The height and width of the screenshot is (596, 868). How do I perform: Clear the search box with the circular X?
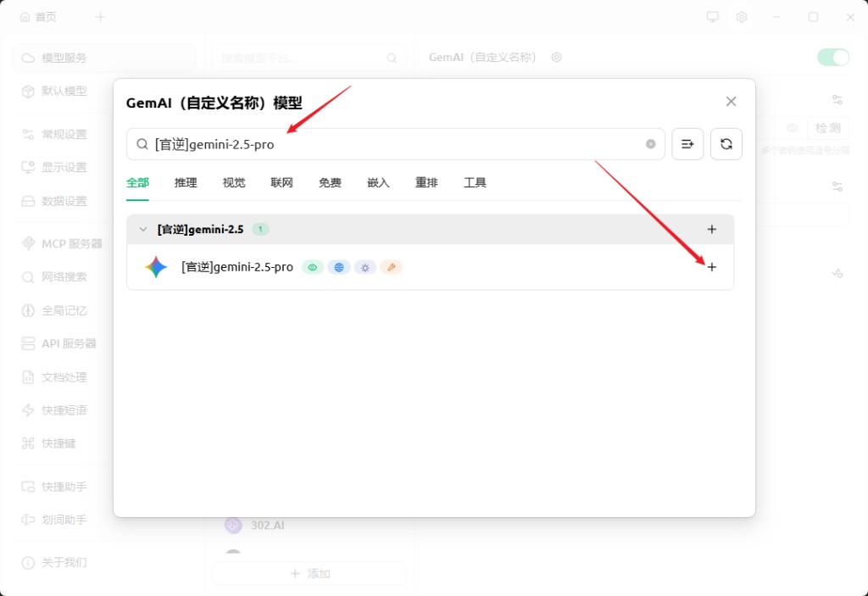653,144
